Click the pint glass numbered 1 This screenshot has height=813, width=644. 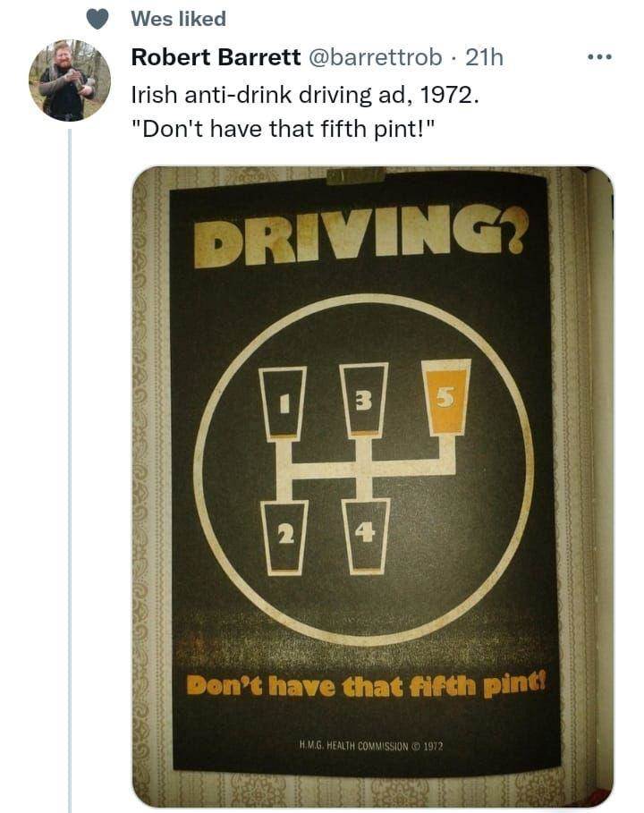click(x=283, y=402)
